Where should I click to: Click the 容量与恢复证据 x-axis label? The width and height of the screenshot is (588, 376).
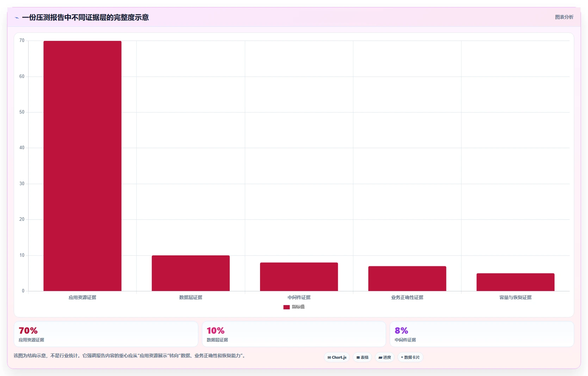515,297
